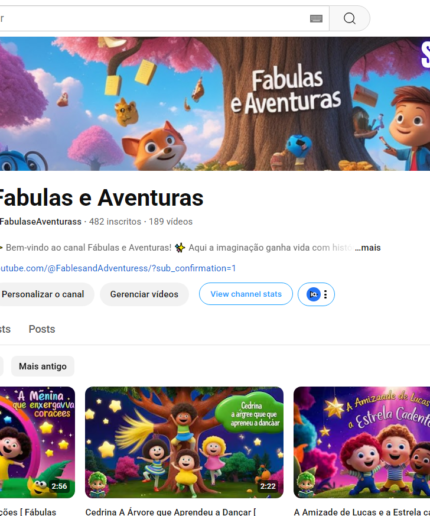Viewport: 430px width, 516px height.
Task: Open the Cedrina dancing tree video thumbnail
Action: tap(184, 442)
